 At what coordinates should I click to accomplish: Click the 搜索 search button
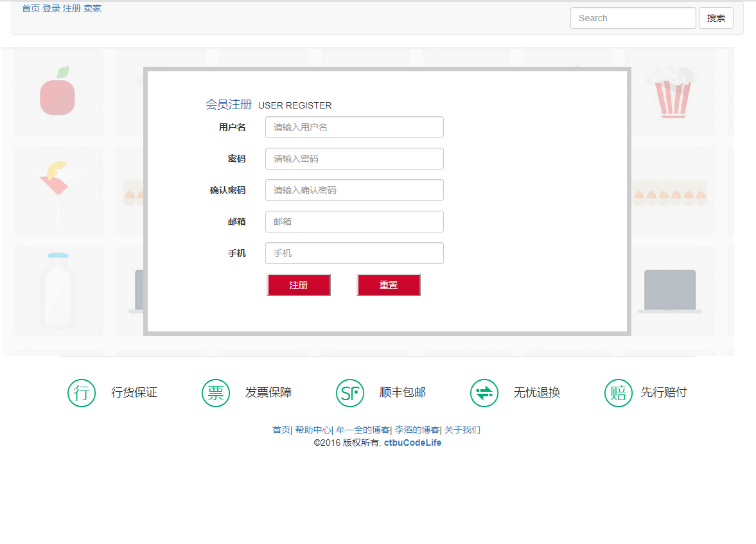point(716,17)
